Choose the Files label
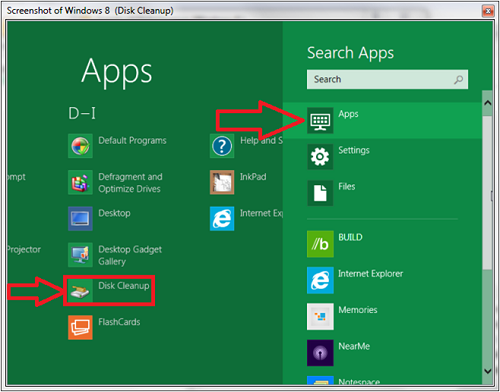The image size is (500, 392). pos(347,187)
